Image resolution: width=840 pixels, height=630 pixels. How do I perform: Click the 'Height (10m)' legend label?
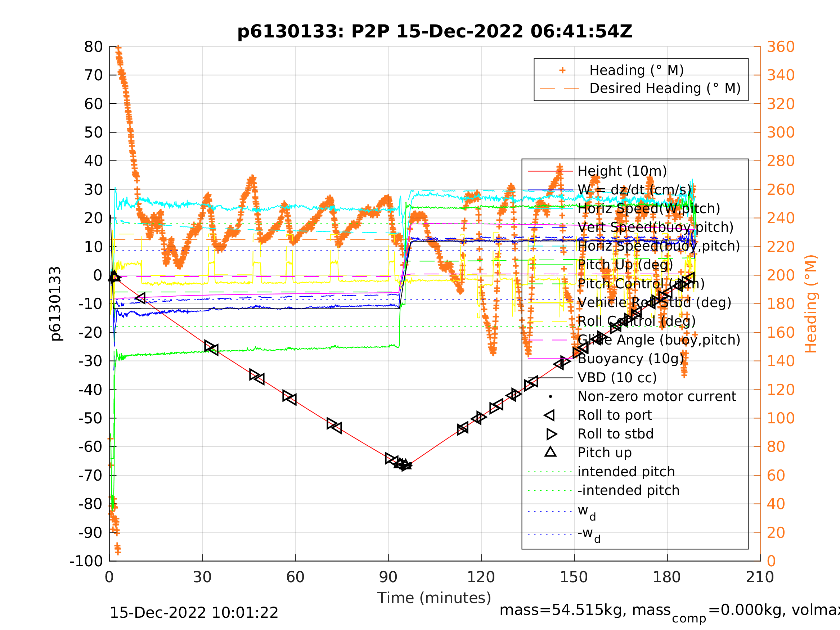tap(622, 171)
